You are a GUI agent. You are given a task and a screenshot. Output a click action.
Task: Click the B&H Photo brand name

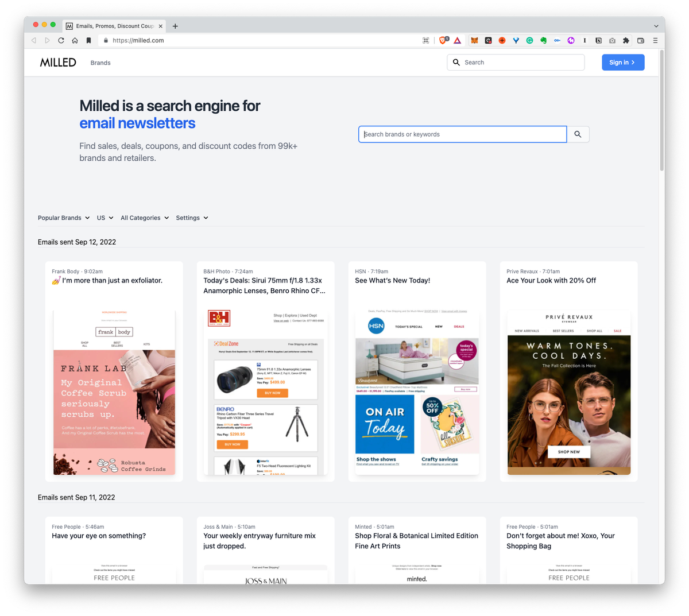coord(216,272)
